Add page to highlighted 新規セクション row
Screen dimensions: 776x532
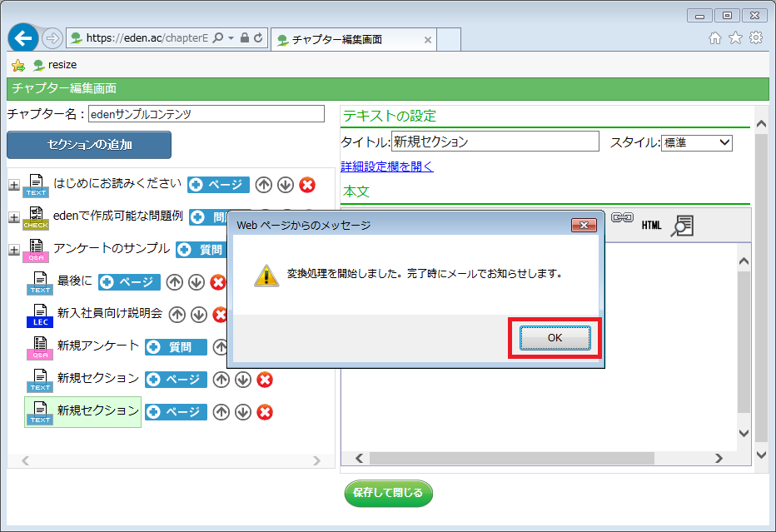[x=176, y=412]
